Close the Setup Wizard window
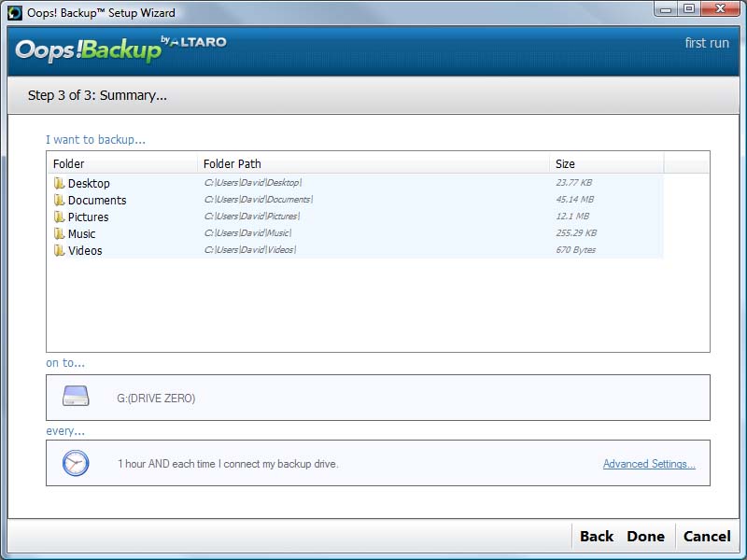This screenshot has width=747, height=560. pyautogui.click(x=720, y=9)
